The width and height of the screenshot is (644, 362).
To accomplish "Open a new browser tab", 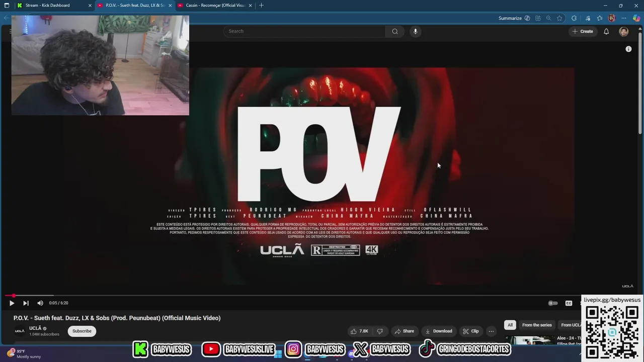I will pos(261,5).
